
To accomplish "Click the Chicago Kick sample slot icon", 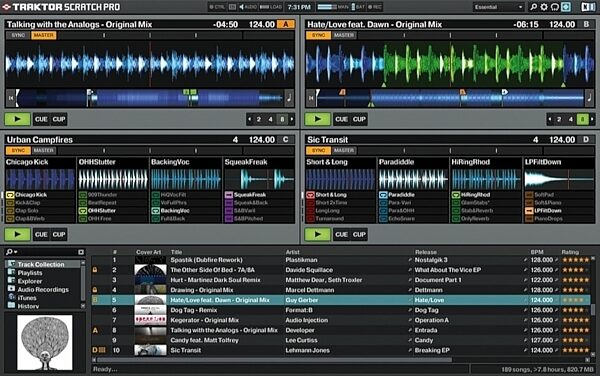I will point(10,195).
